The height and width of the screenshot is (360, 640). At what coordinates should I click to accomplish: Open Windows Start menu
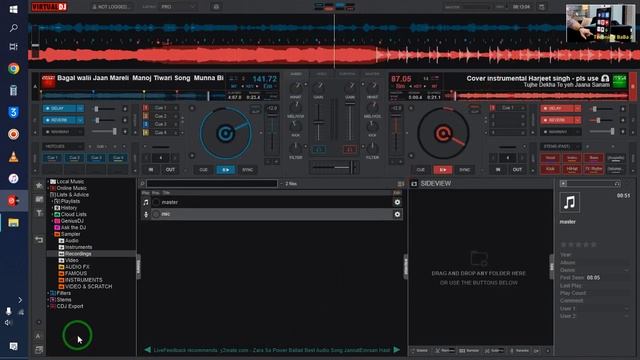pos(13,9)
